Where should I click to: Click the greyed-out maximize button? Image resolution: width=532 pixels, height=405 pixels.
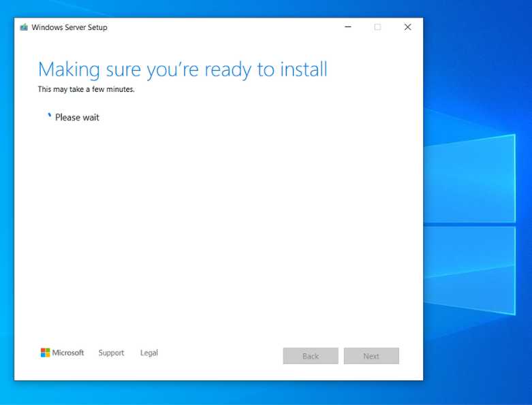click(x=377, y=27)
